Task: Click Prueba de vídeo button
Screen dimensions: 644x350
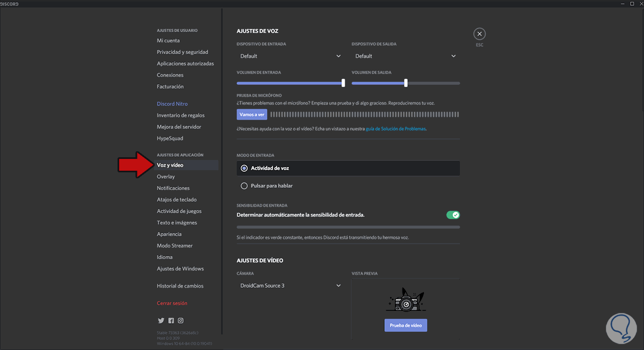Action: (406, 325)
